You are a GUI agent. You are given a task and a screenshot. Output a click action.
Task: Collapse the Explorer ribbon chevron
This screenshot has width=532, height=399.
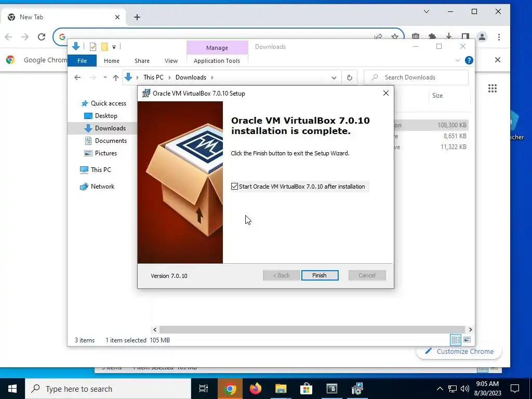[457, 60]
